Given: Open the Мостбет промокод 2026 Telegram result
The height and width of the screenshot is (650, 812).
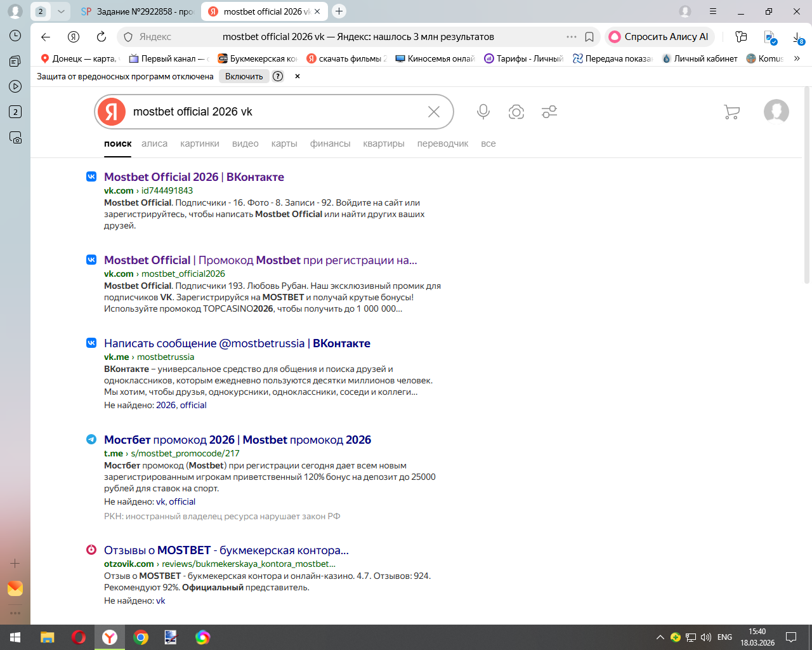Looking at the screenshot, I should pyautogui.click(x=238, y=440).
